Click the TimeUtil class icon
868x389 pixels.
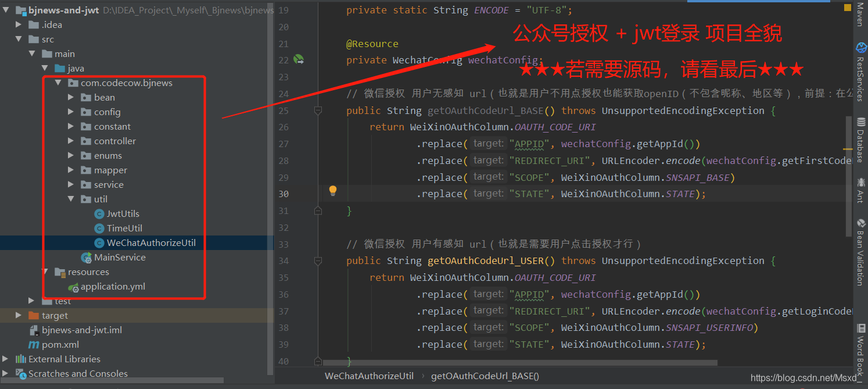tap(99, 229)
